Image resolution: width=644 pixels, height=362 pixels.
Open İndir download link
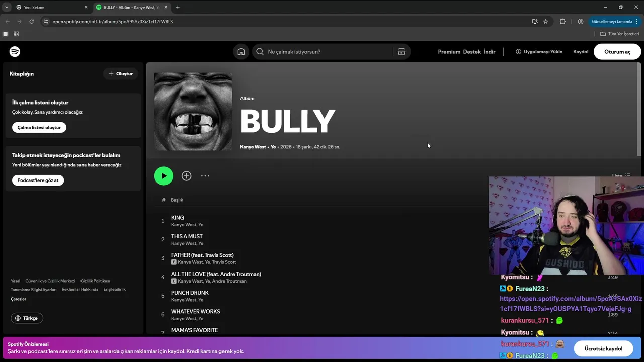490,52
